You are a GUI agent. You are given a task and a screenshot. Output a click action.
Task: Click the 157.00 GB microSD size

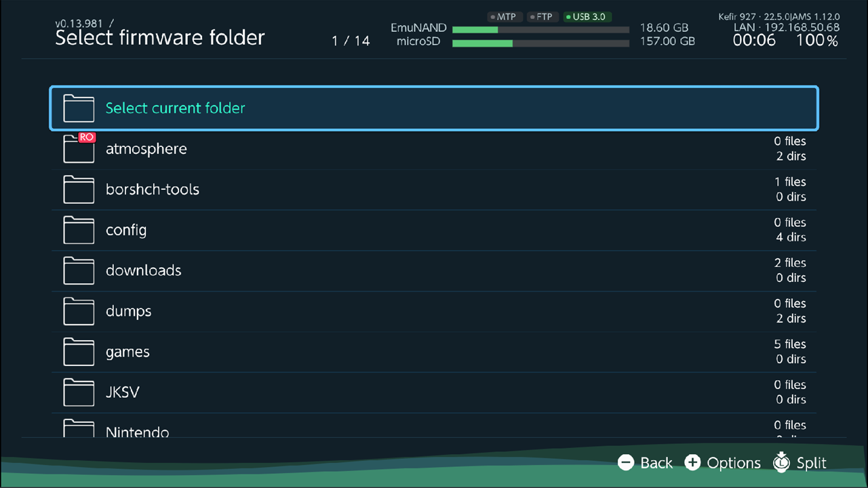click(667, 41)
